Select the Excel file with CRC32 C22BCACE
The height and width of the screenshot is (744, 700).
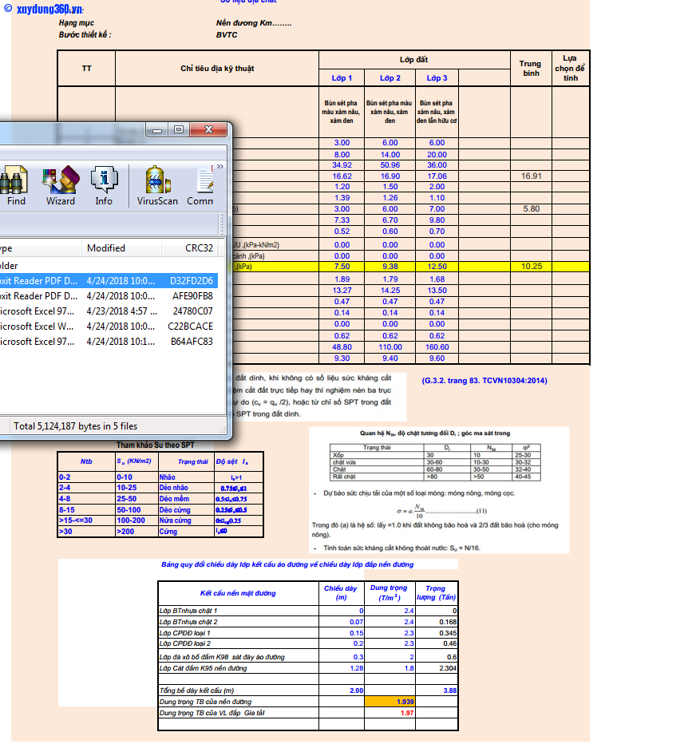(109, 326)
